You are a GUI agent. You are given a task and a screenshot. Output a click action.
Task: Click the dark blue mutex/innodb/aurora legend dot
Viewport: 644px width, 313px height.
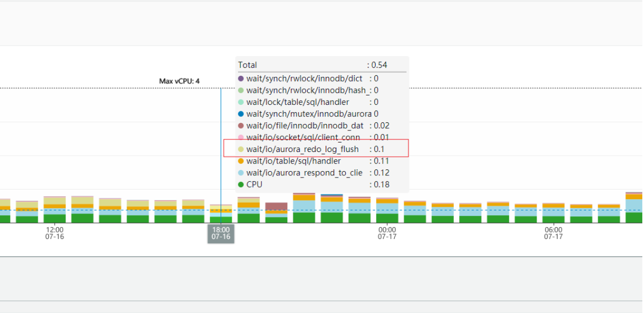(x=241, y=114)
